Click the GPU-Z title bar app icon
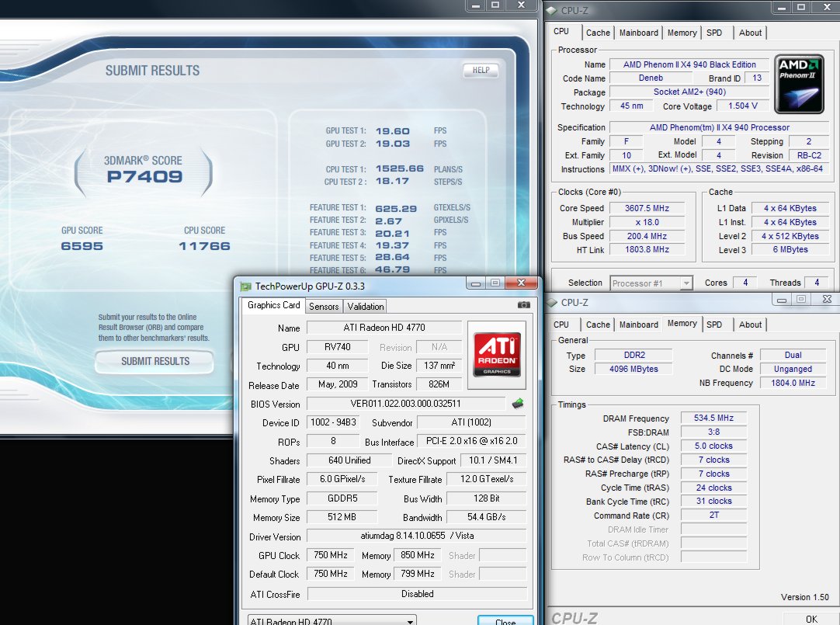Viewport: 840px width, 625px height. (x=246, y=286)
